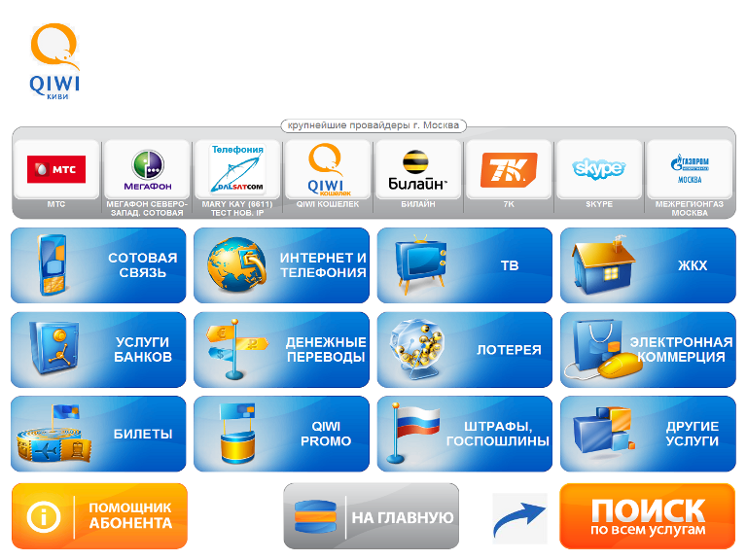This screenshot has width=747, height=560.
Task: Click the 'МТС' caption under the logo
Action: tap(56, 204)
